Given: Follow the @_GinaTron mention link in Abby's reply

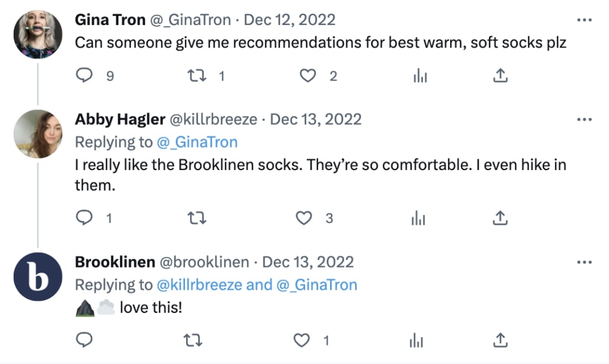Looking at the screenshot, I should (198, 142).
